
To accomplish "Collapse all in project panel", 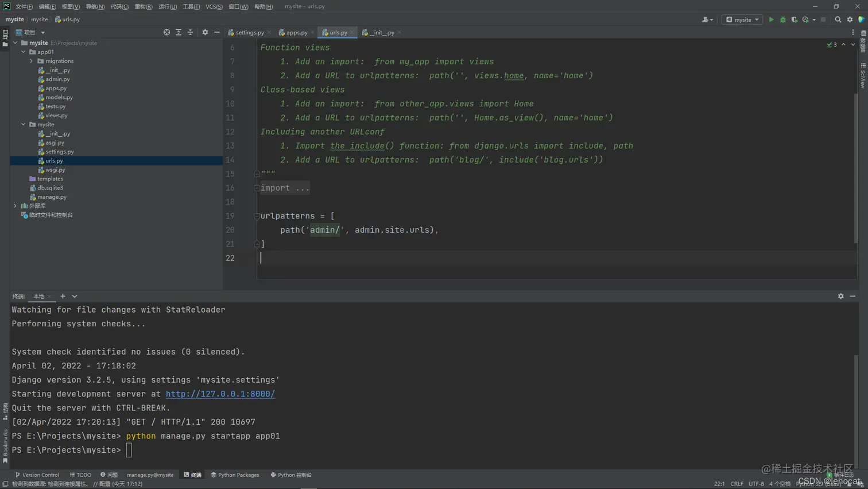I will [190, 32].
